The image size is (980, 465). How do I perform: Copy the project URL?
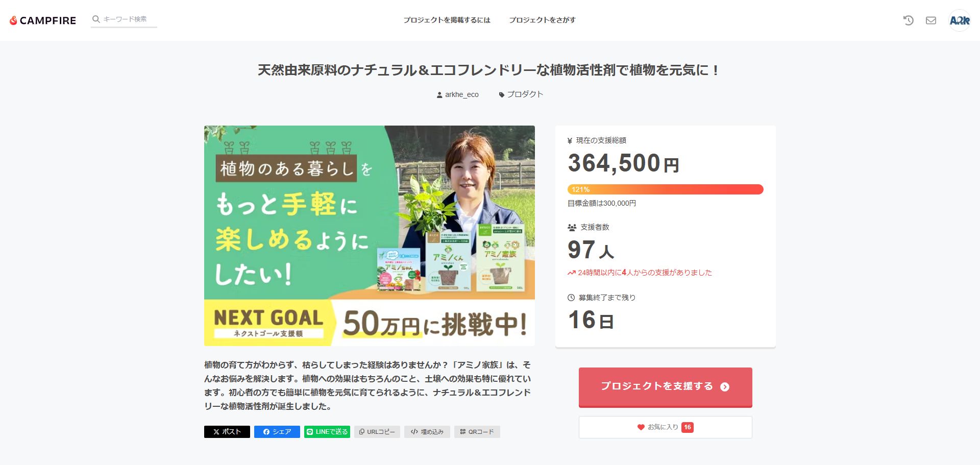377,432
